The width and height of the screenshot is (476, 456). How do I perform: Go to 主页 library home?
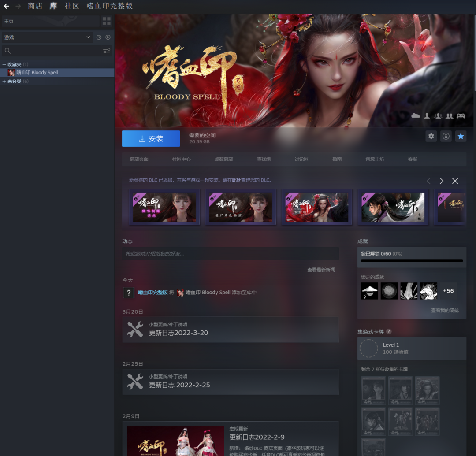(51, 21)
